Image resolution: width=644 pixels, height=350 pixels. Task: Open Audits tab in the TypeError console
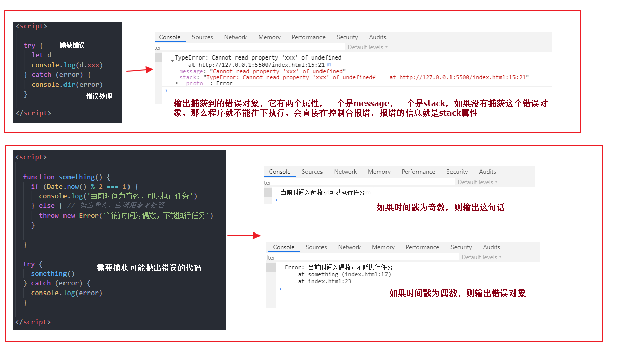point(377,37)
